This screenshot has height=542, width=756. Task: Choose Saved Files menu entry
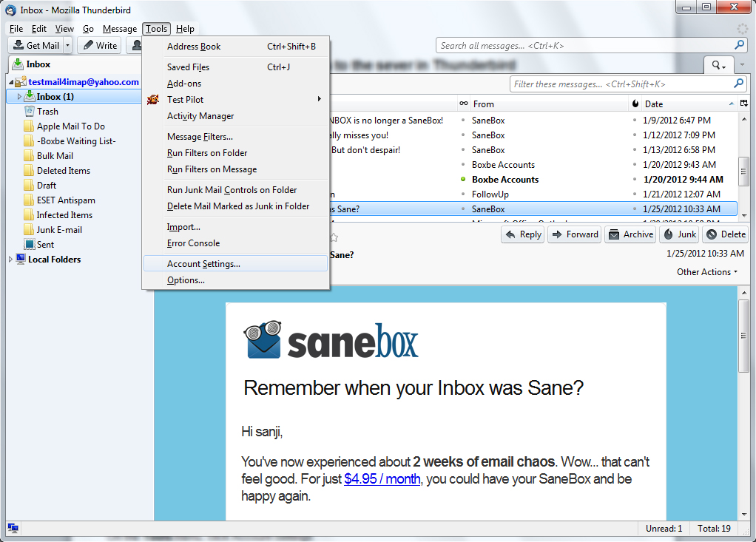click(236, 67)
